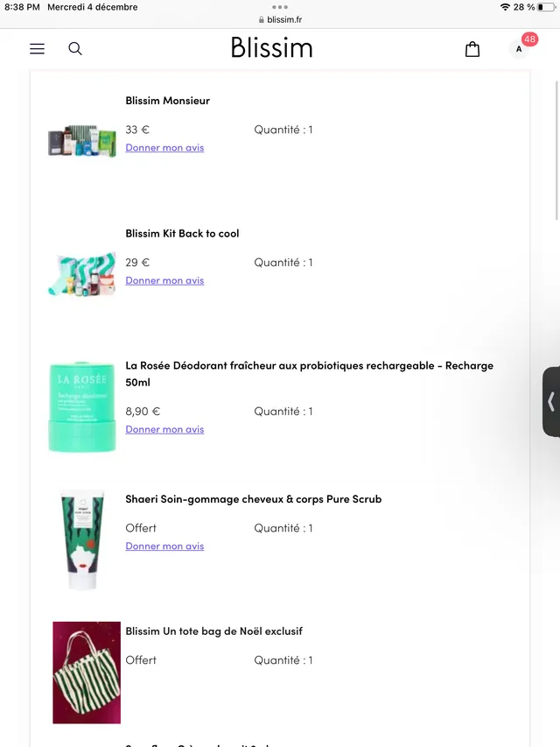The height and width of the screenshot is (747, 560).
Task: Give review for Shaeri Pure Scrub
Action: point(164,546)
